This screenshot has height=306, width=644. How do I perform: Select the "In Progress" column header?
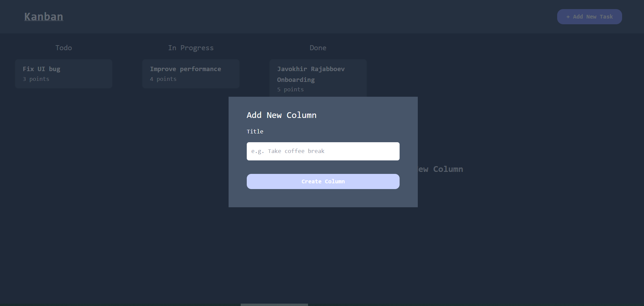[x=191, y=48]
